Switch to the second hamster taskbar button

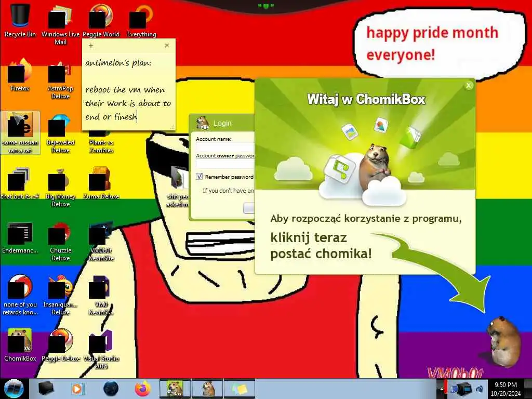(208, 389)
